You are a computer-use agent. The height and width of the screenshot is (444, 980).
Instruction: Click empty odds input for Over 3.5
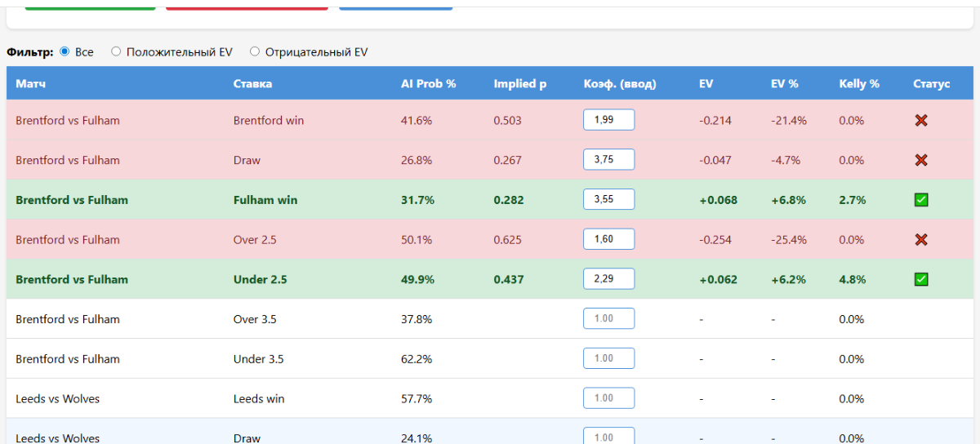(x=608, y=319)
